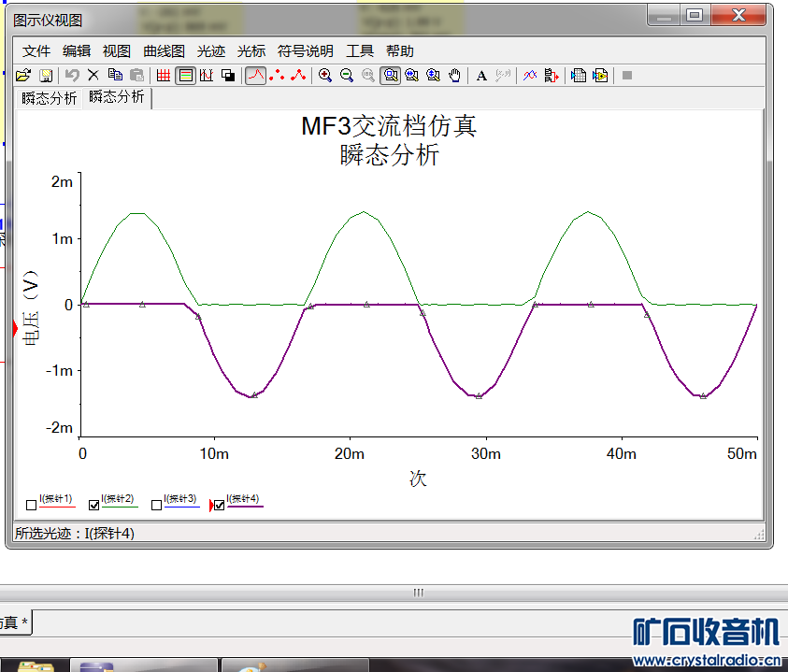The width and height of the screenshot is (788, 672).
Task: Toggle the red grid display icon
Action: pyautogui.click(x=164, y=76)
